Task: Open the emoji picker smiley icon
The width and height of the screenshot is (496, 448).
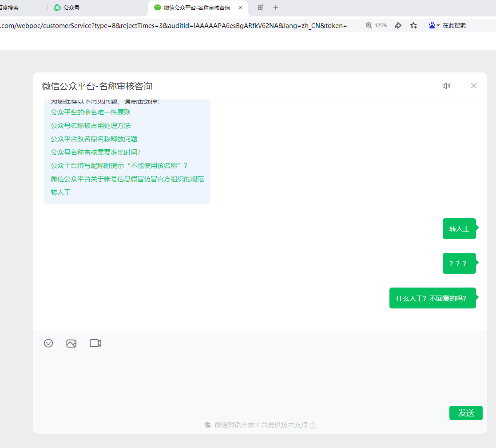Action: 48,343
